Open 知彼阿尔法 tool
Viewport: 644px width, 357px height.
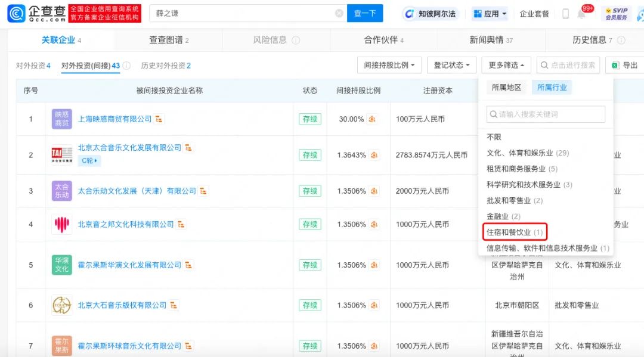tap(431, 14)
